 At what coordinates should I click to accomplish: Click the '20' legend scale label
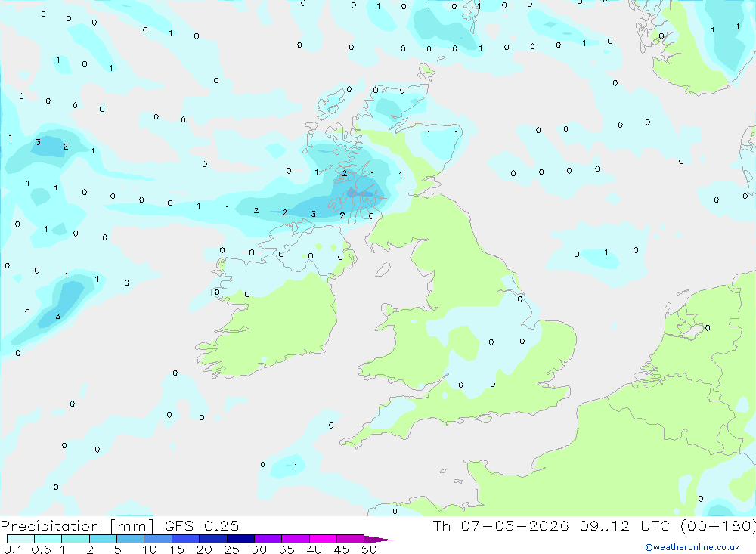coord(204,549)
